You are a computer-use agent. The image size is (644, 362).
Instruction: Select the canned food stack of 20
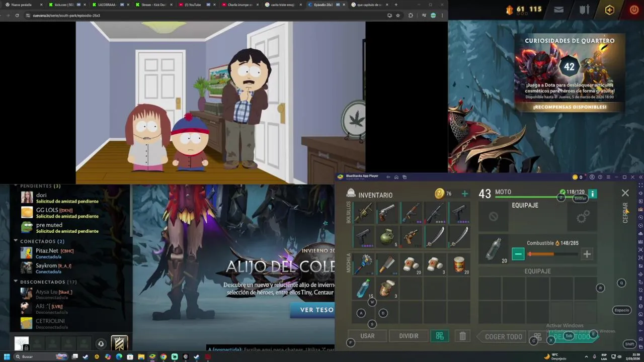459,264
